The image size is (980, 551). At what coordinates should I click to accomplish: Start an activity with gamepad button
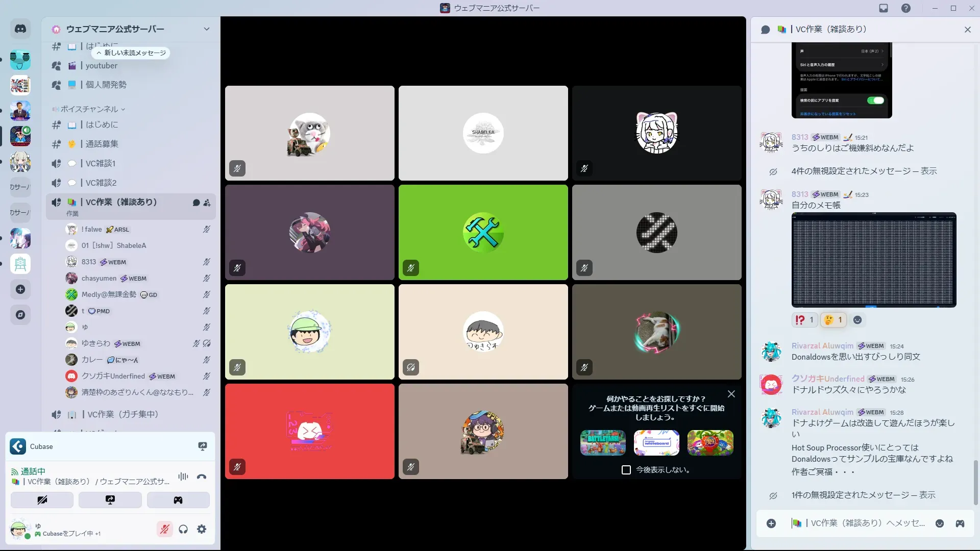tap(178, 500)
